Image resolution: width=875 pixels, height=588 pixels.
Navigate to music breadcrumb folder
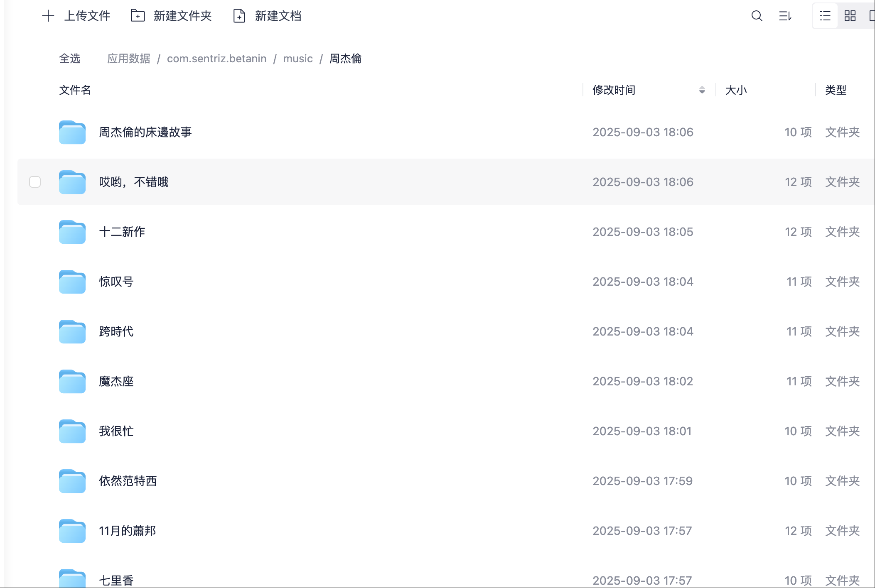tap(297, 59)
